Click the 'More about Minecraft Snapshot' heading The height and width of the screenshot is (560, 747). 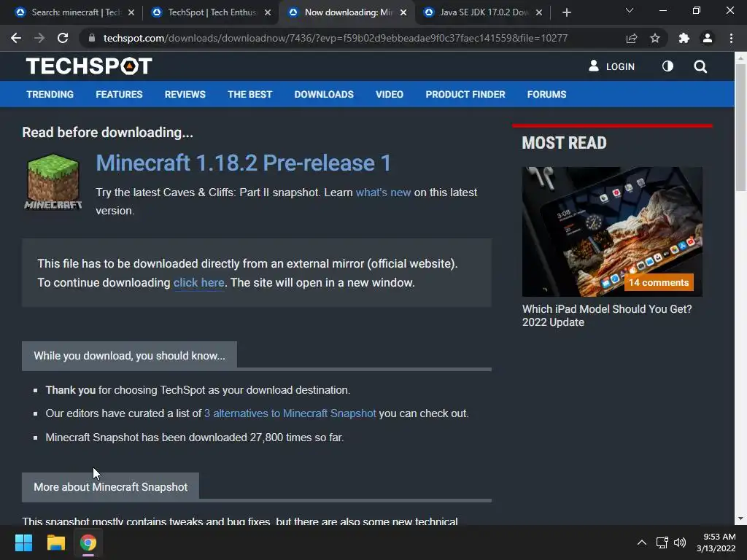111,486
